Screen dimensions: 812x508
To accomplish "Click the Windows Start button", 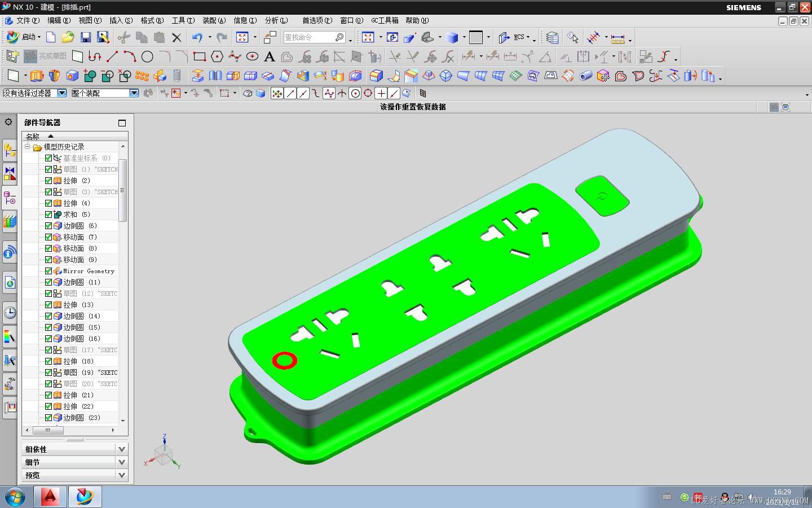I will 15,497.
